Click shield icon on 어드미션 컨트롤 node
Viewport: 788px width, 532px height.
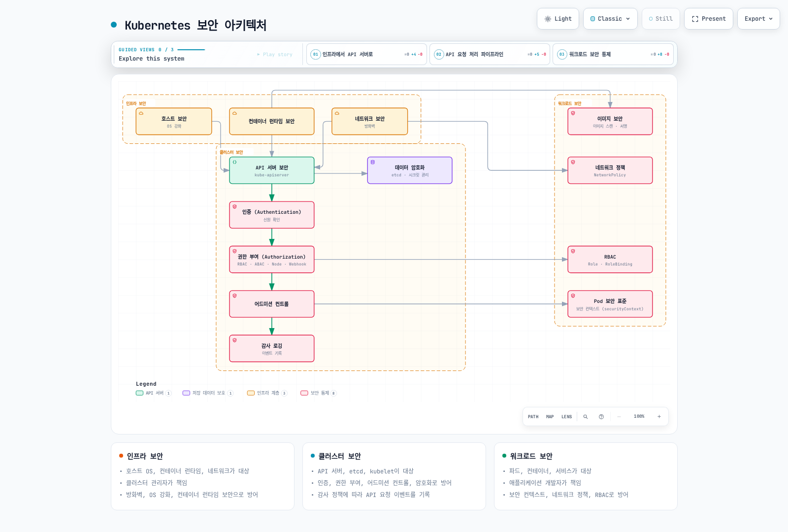click(234, 296)
